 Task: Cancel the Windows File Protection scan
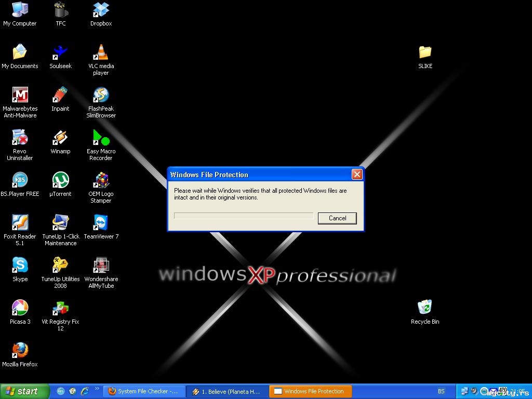[x=337, y=218]
